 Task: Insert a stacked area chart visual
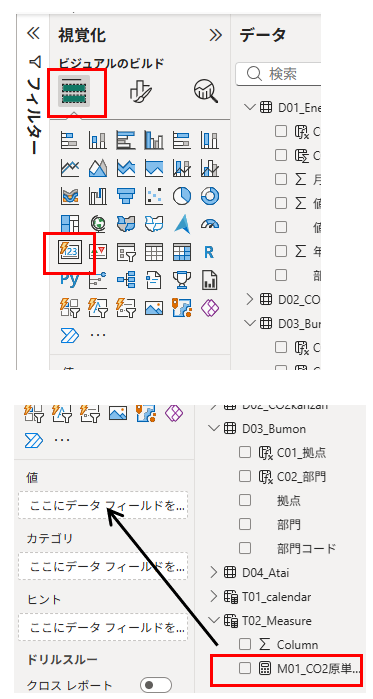[x=126, y=168]
